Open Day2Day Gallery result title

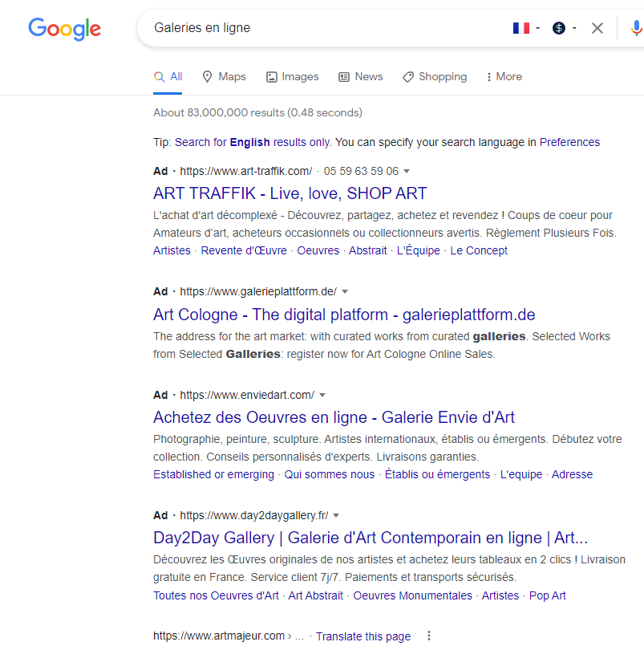(x=371, y=538)
